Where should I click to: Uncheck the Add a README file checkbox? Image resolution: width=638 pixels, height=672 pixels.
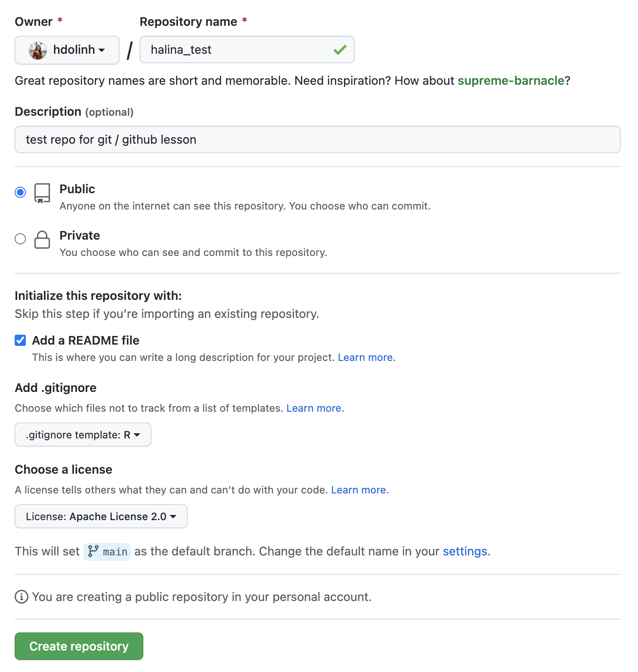click(20, 340)
